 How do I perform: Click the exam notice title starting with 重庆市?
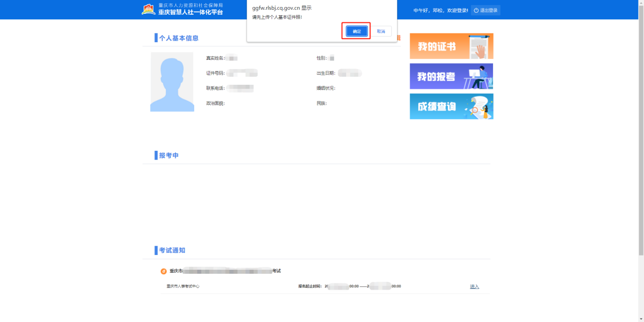pyautogui.click(x=225, y=271)
